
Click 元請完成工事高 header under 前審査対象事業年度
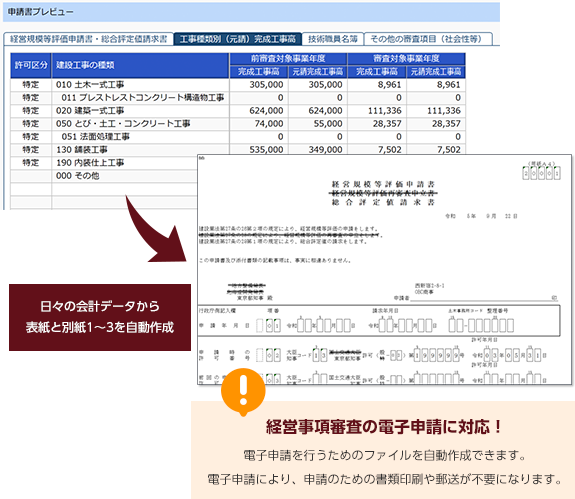318,71
